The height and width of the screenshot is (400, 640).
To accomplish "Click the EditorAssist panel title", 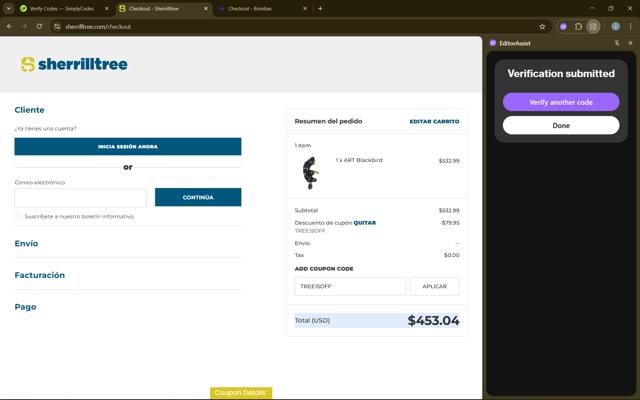I will (515, 43).
